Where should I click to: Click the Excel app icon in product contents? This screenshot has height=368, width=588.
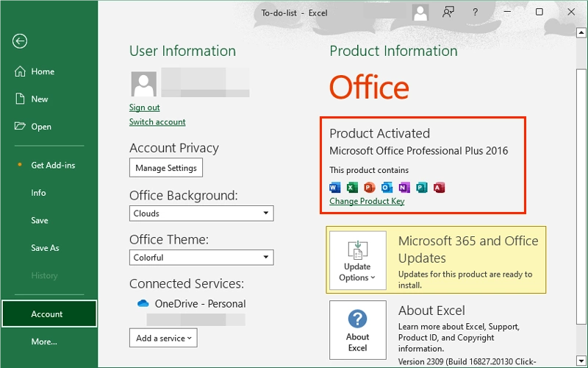[352, 187]
